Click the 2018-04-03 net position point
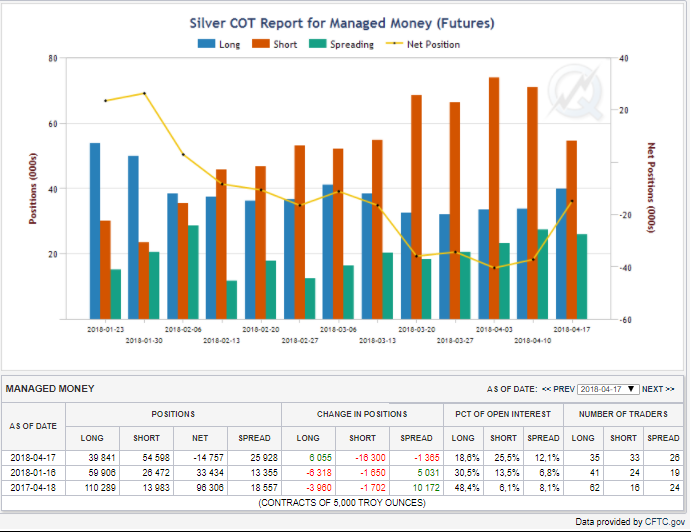691x532 pixels. coord(494,268)
